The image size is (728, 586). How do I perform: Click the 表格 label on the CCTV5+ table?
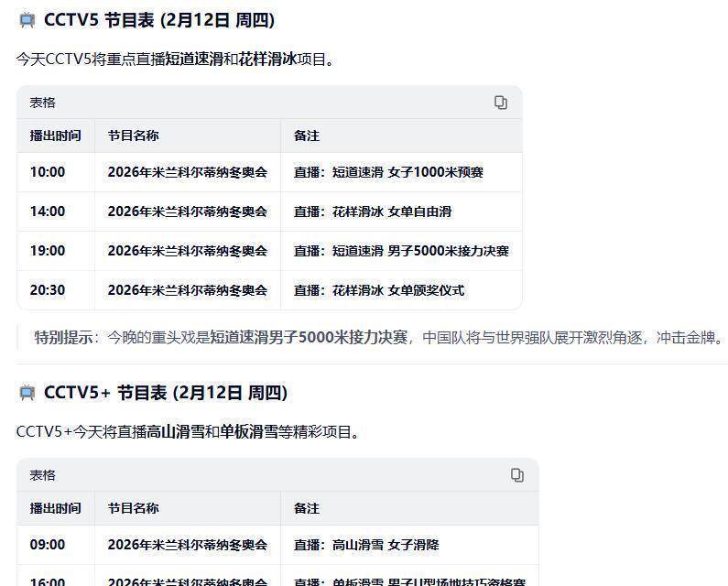pyautogui.click(x=42, y=475)
